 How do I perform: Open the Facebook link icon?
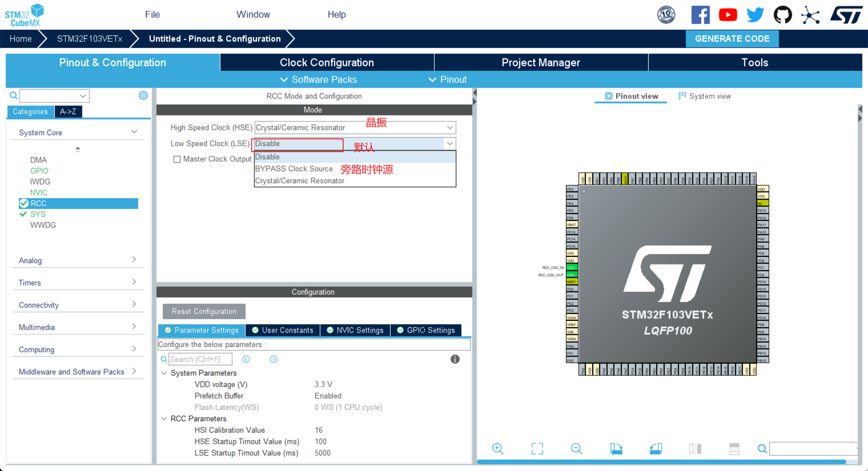click(x=700, y=15)
